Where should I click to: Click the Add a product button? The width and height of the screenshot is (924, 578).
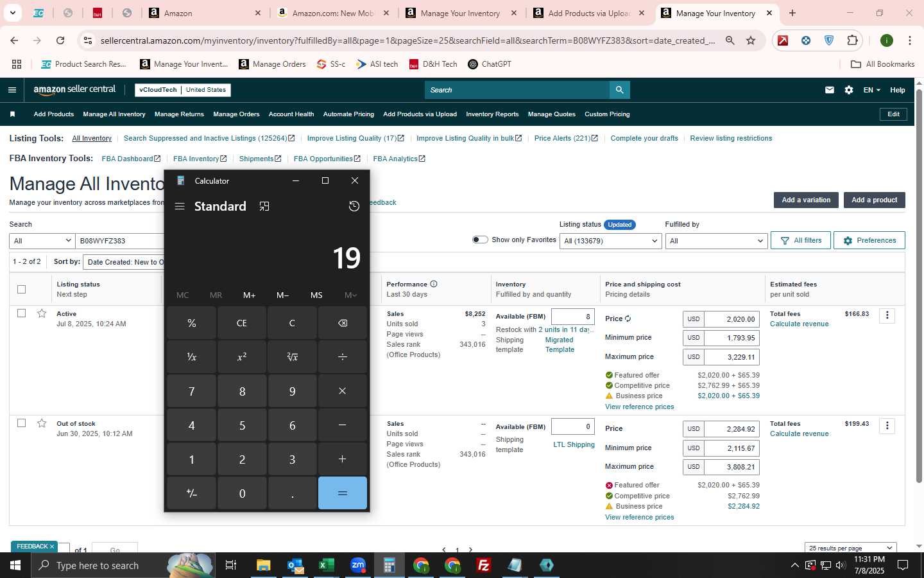pyautogui.click(x=874, y=200)
